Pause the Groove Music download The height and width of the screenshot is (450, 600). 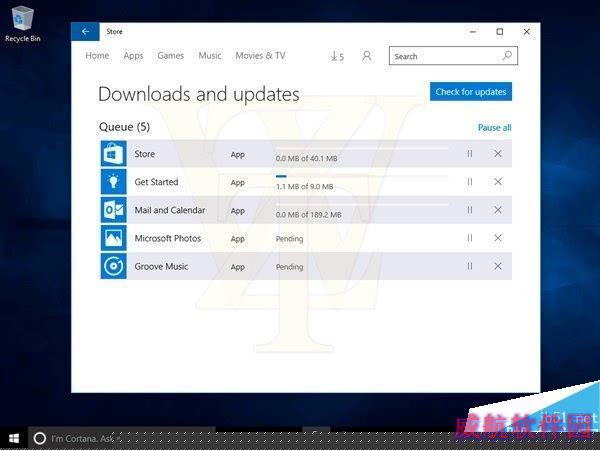pyautogui.click(x=470, y=266)
